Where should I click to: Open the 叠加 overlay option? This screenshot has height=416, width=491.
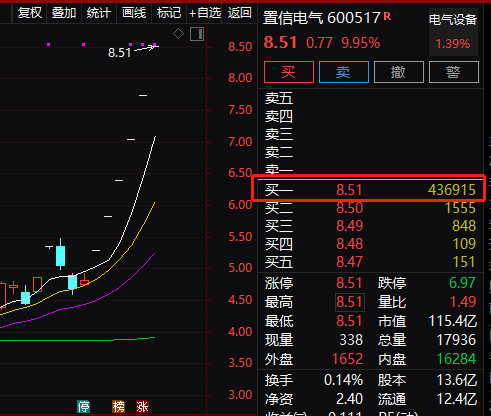click(x=64, y=13)
